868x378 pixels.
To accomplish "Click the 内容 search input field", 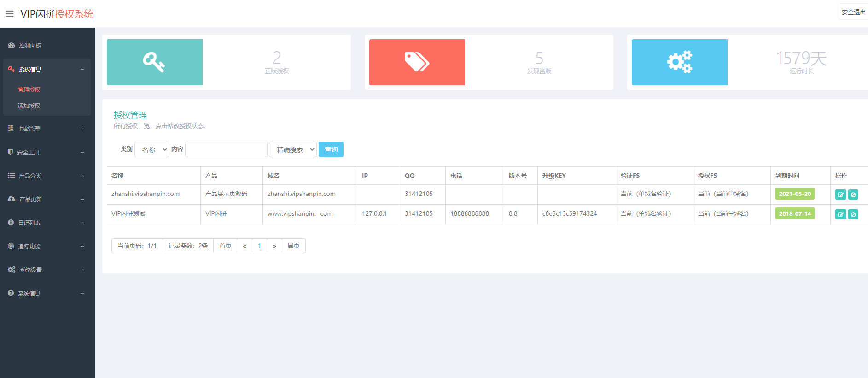I will point(226,149).
